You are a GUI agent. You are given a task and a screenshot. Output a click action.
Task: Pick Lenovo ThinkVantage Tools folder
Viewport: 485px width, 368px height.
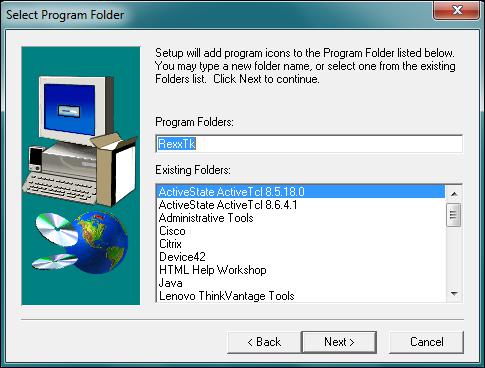[x=301, y=296]
